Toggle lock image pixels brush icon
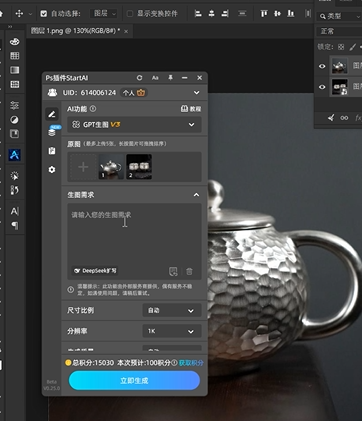 coord(353,47)
